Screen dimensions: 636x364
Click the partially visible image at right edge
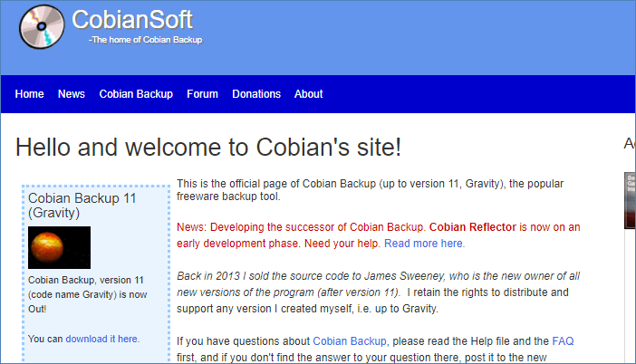630,199
